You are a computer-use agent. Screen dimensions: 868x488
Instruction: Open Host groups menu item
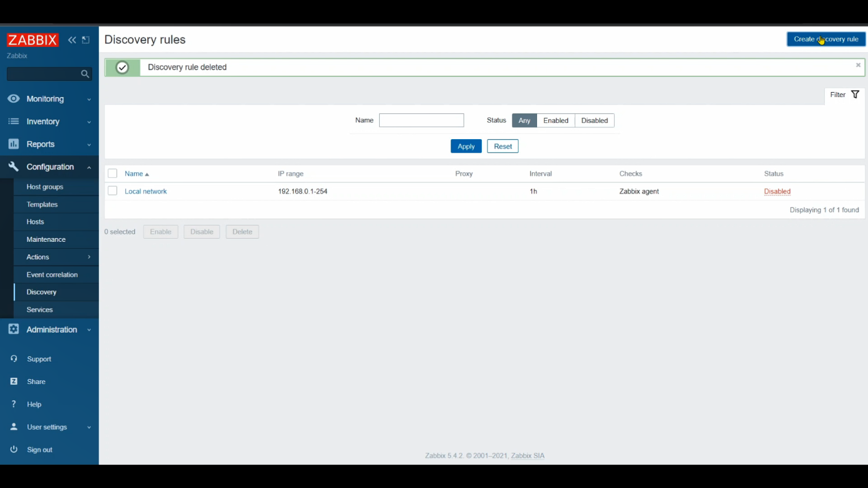(x=56, y=187)
